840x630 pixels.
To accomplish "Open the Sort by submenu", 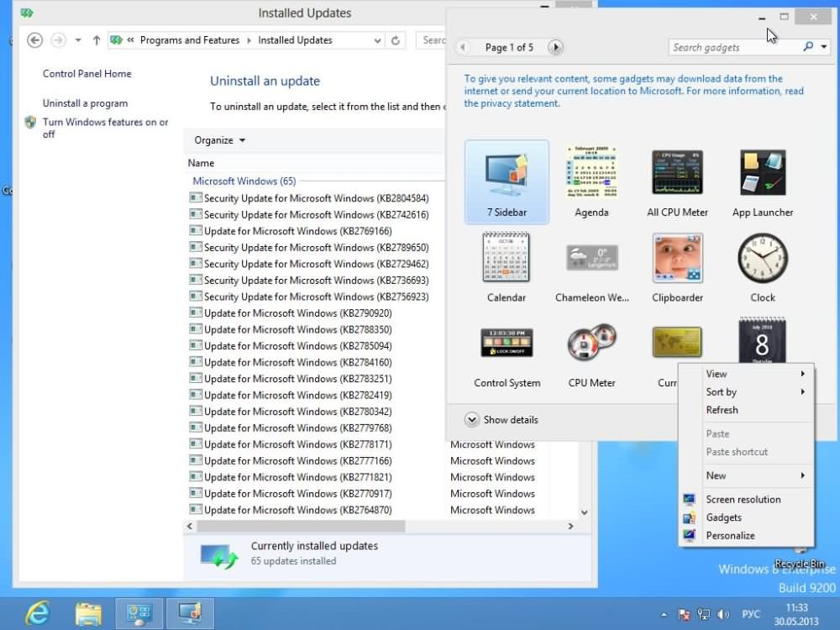I will [x=722, y=392].
